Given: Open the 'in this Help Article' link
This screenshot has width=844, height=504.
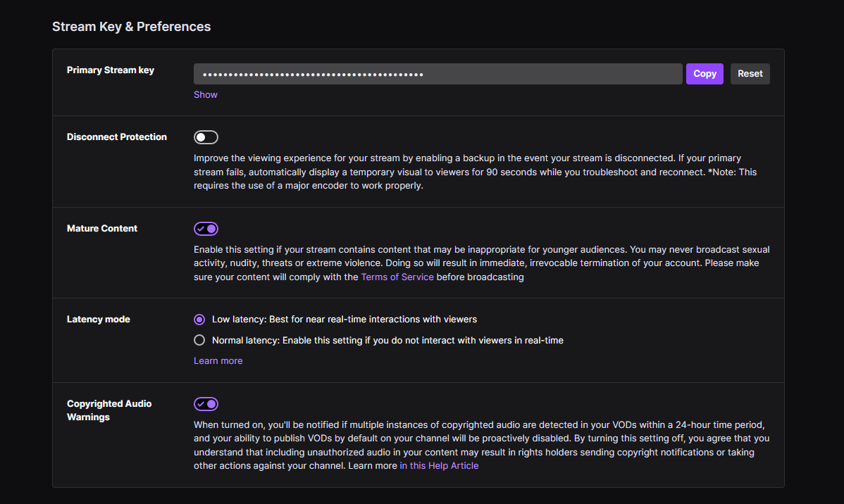Looking at the screenshot, I should coord(439,466).
